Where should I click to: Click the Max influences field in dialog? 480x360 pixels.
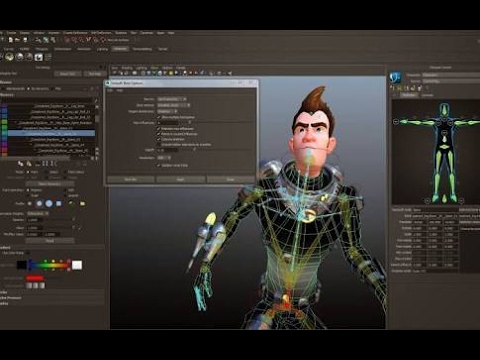[167, 123]
